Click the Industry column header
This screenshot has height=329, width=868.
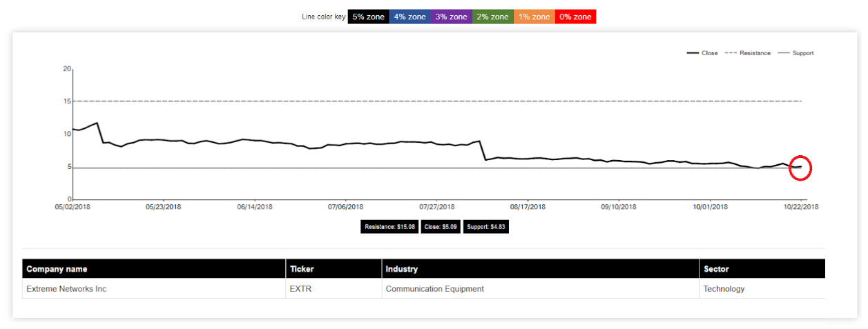(x=402, y=269)
